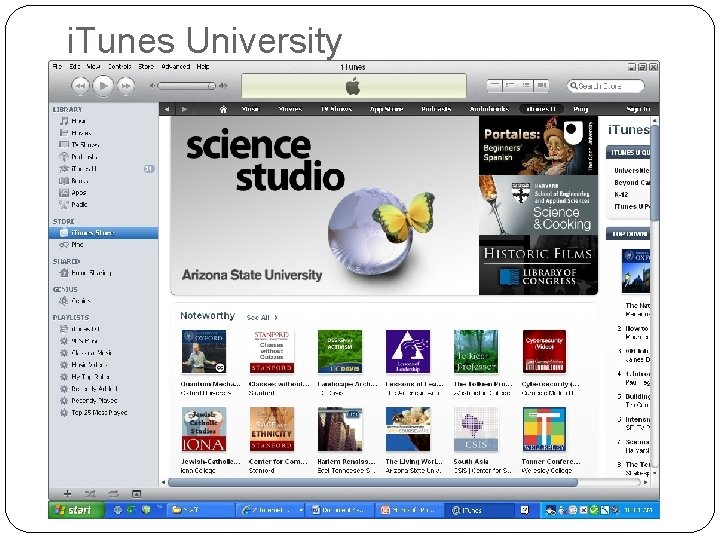Open the Stanford Classes without Quizzes thumbnail
This screenshot has width=720, height=540.
[x=272, y=352]
